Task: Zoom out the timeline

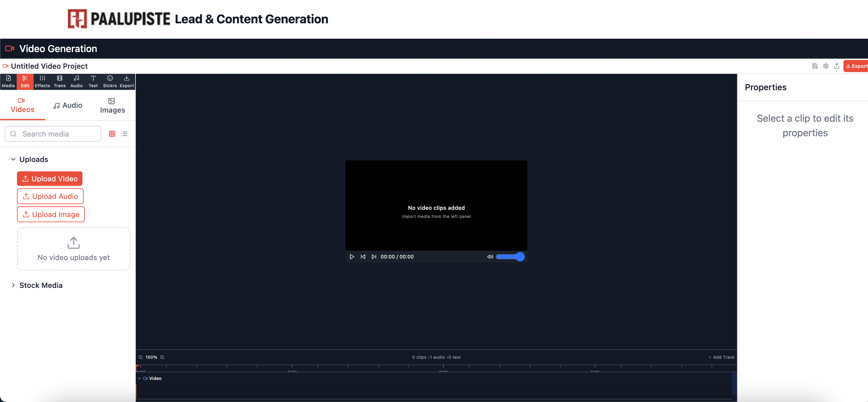Action: click(141, 357)
